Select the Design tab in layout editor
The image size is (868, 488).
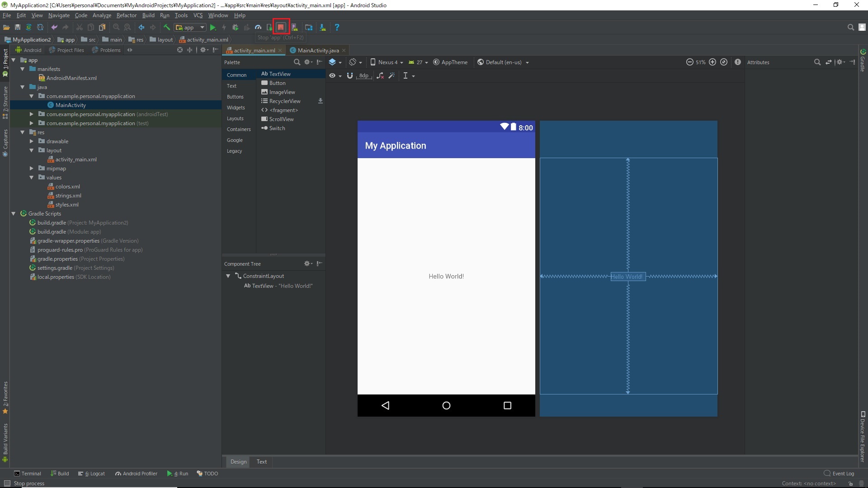(x=238, y=461)
